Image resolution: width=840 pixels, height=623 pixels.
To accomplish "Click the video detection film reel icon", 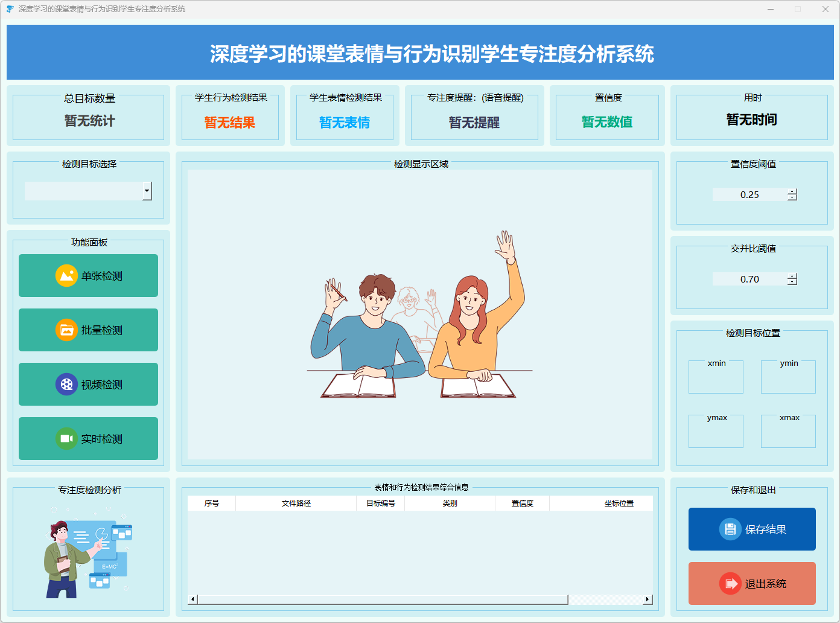I will (66, 385).
